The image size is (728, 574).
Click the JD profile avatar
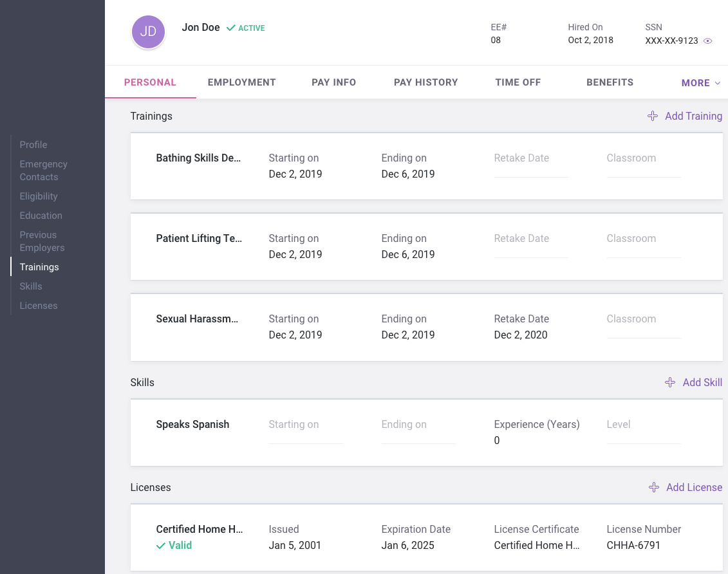(148, 32)
